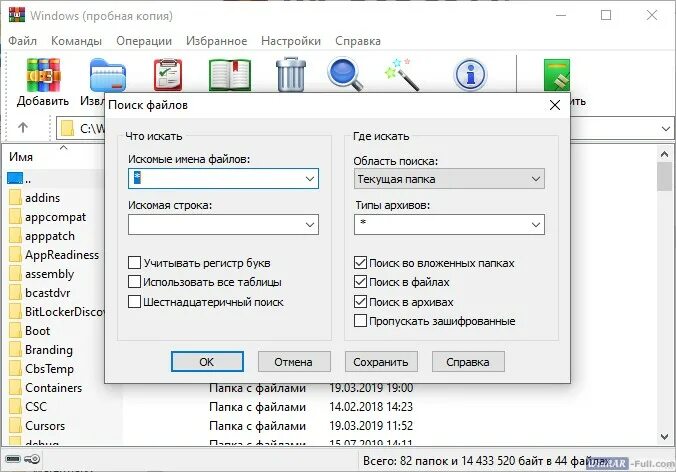
Task: Open the Операции menu
Action: (x=144, y=41)
